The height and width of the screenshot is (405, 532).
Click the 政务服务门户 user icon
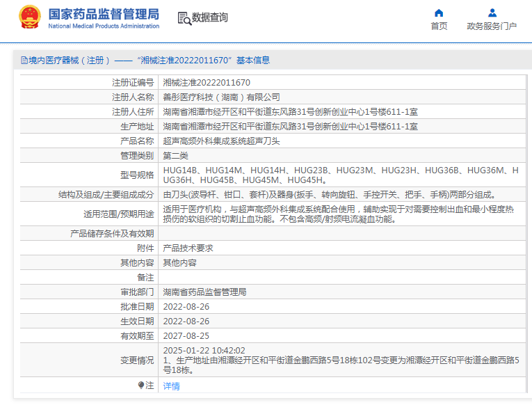tap(492, 13)
